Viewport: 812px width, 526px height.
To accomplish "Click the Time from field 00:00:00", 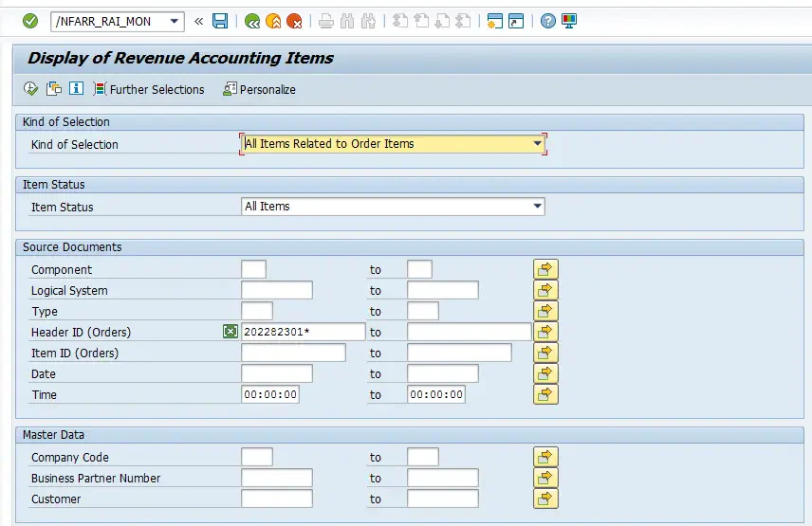I will click(x=270, y=394).
